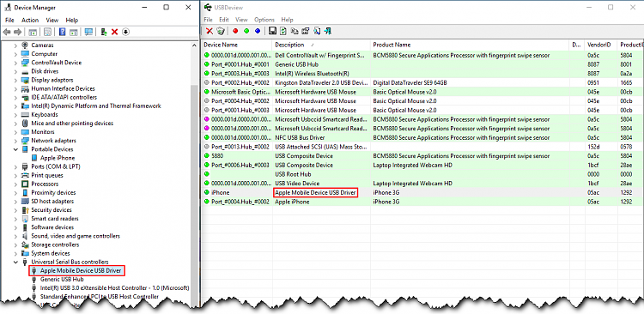The height and width of the screenshot is (314, 644).
Task: Click the red X Uninstall device icon in Device Manager
Action: click(x=114, y=32)
